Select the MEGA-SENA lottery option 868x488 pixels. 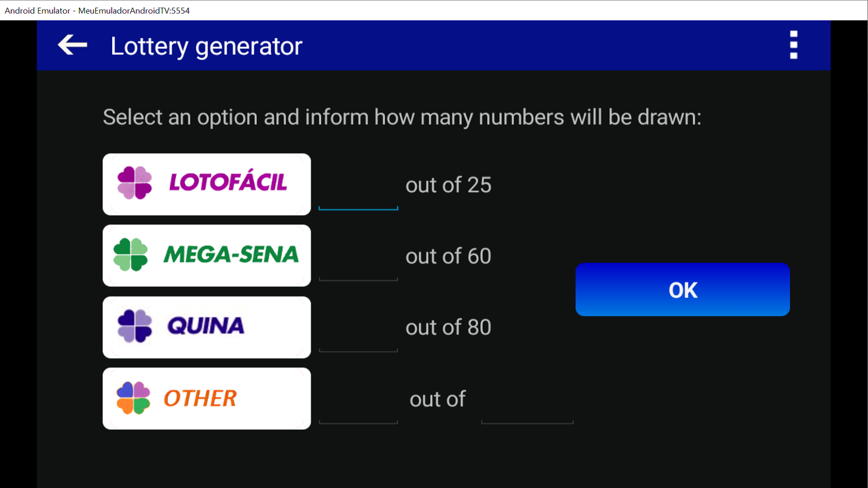click(207, 256)
